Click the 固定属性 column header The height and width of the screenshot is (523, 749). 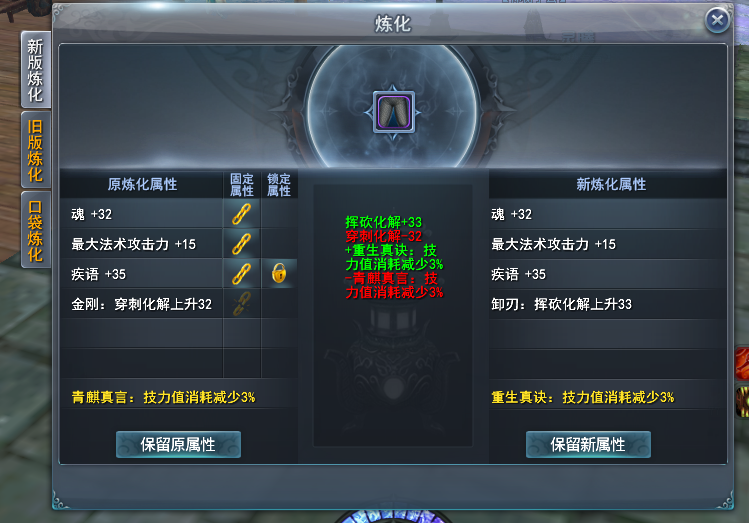tap(242, 185)
